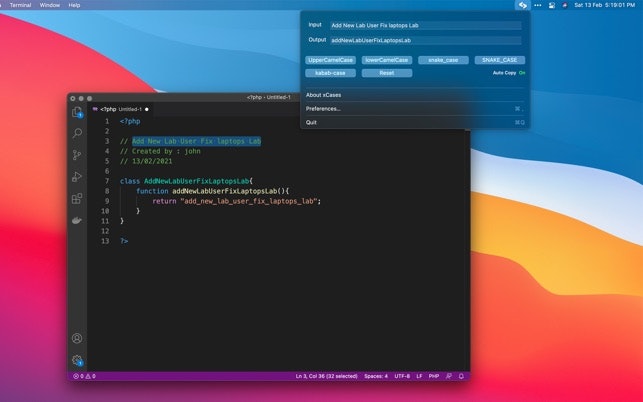
Task: Click line number 7 in the gutter
Action: click(107, 181)
